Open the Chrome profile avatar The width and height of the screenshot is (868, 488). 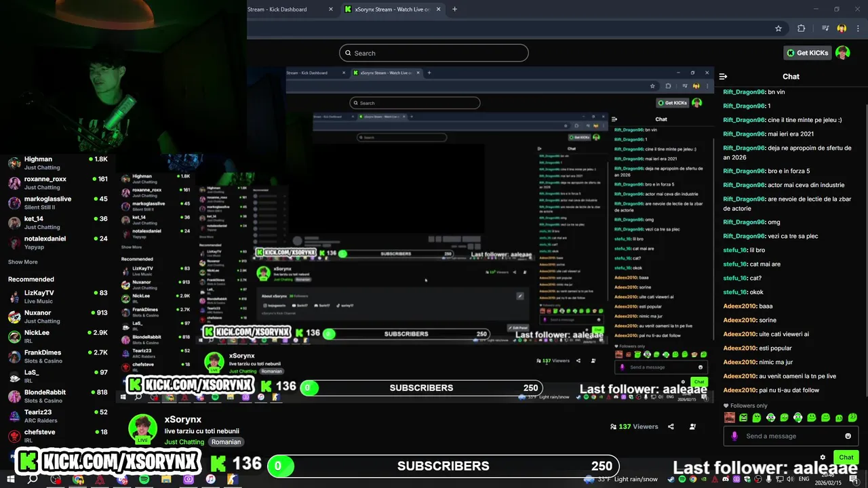click(x=842, y=28)
